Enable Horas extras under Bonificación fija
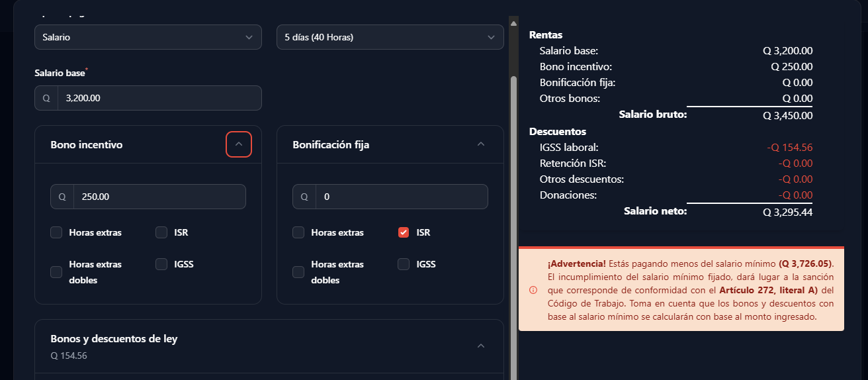The image size is (868, 380). click(x=298, y=232)
